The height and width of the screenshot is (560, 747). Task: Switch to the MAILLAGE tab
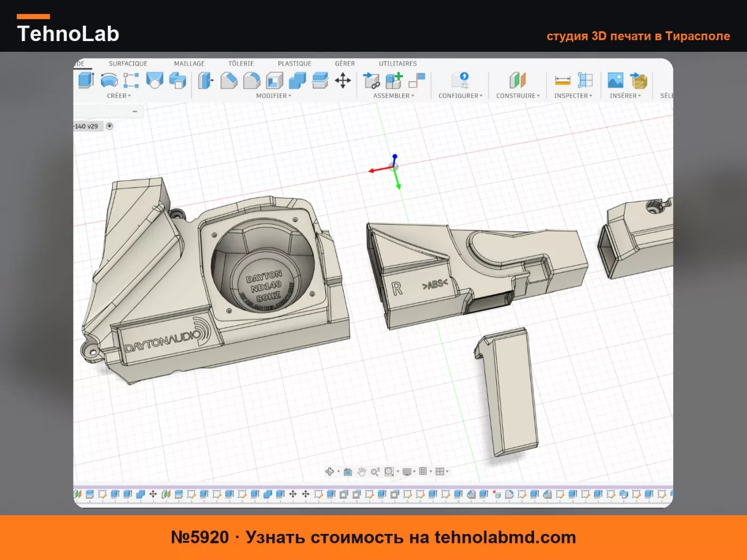point(189,63)
